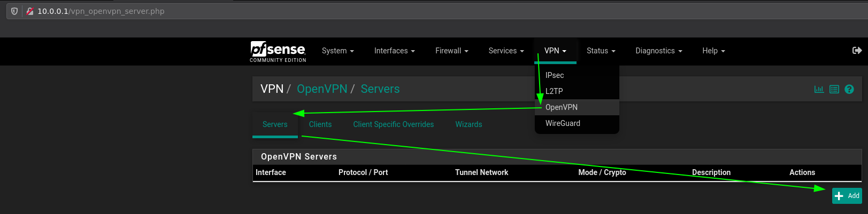This screenshot has height=214, width=868.
Task: Click the Mode / Crypto column header
Action: pyautogui.click(x=602, y=172)
